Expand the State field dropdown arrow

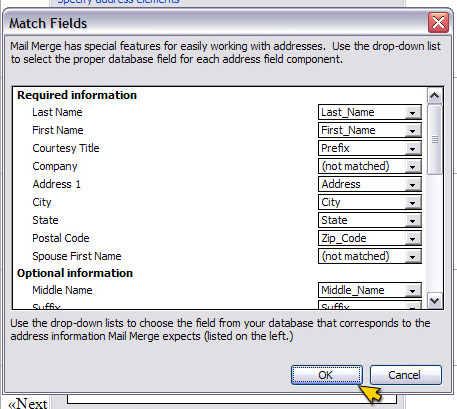[x=412, y=221]
